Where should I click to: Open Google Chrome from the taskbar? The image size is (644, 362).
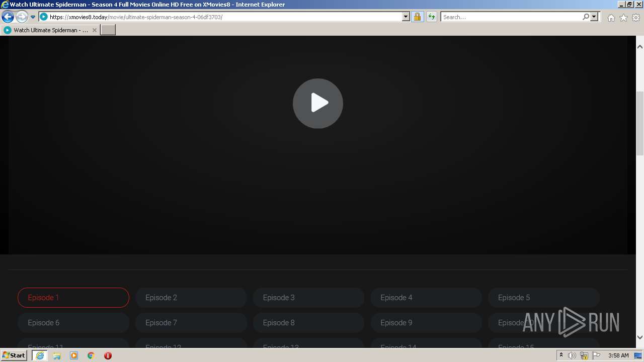91,355
